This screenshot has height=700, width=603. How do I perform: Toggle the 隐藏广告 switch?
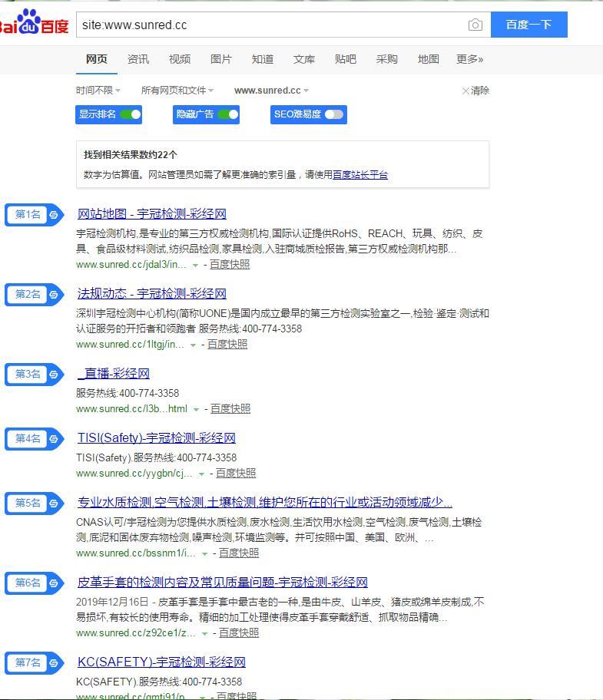228,114
